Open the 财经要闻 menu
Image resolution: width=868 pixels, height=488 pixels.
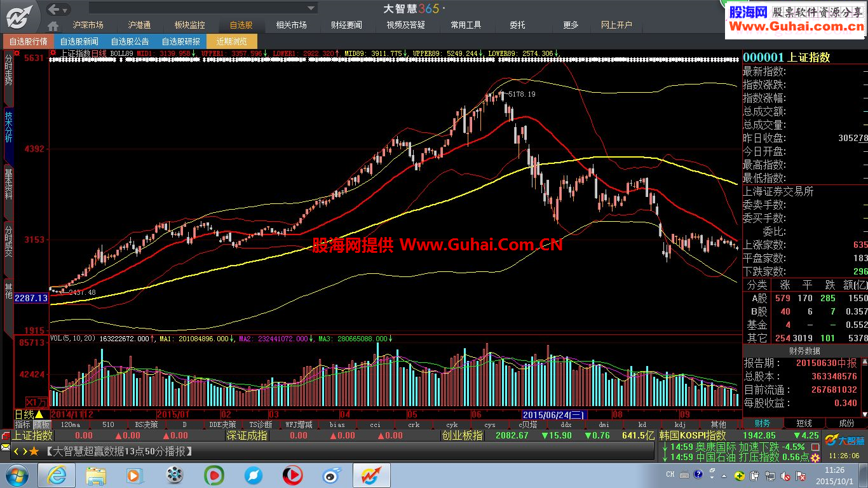346,25
